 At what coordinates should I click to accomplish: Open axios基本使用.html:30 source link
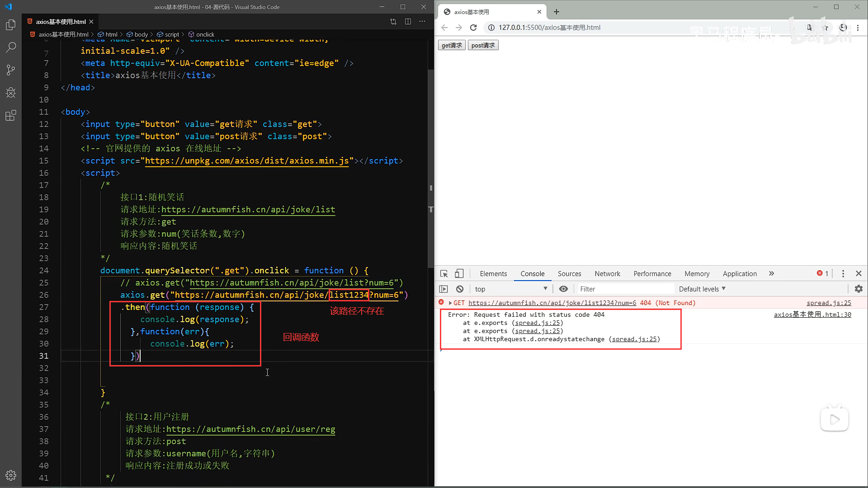coord(812,314)
